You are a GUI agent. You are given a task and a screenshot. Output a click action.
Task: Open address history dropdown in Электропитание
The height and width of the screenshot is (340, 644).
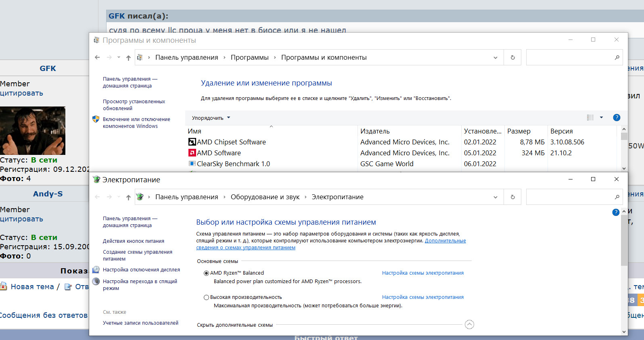(496, 197)
